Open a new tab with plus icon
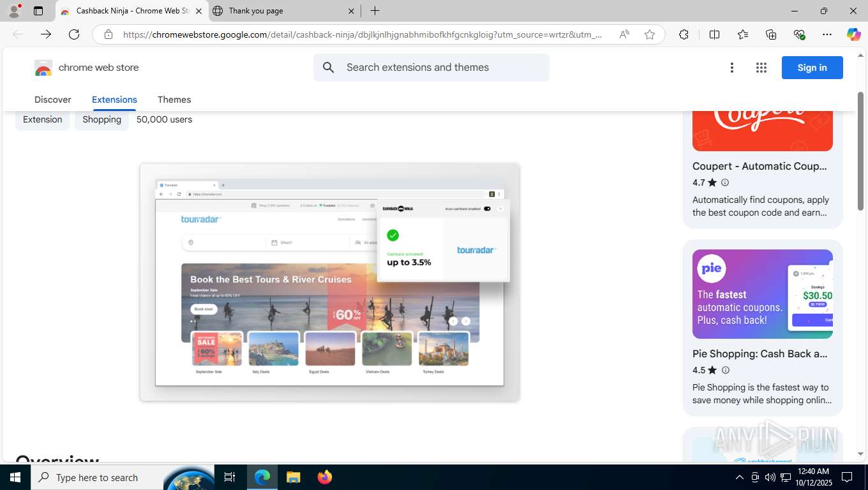The image size is (868, 490). [375, 11]
